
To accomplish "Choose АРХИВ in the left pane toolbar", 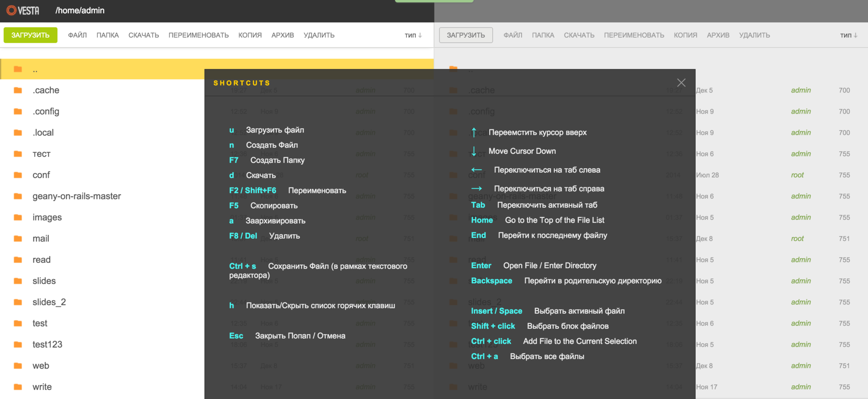I will pyautogui.click(x=283, y=35).
